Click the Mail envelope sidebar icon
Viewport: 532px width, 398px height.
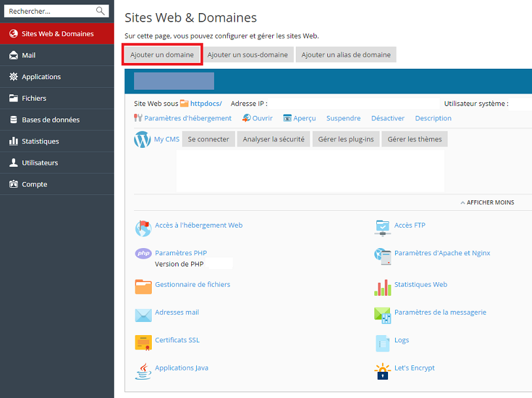14,55
